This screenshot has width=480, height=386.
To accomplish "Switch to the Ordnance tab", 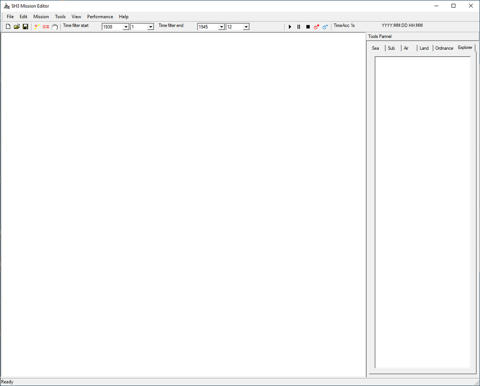I will click(444, 48).
